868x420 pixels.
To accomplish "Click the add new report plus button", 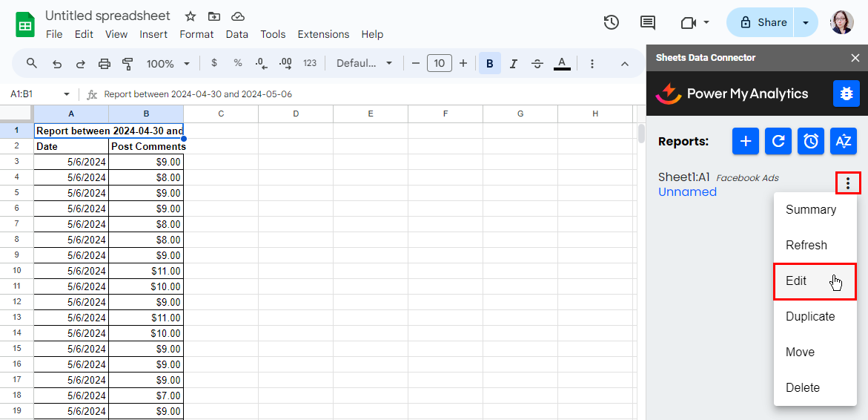I will [745, 141].
